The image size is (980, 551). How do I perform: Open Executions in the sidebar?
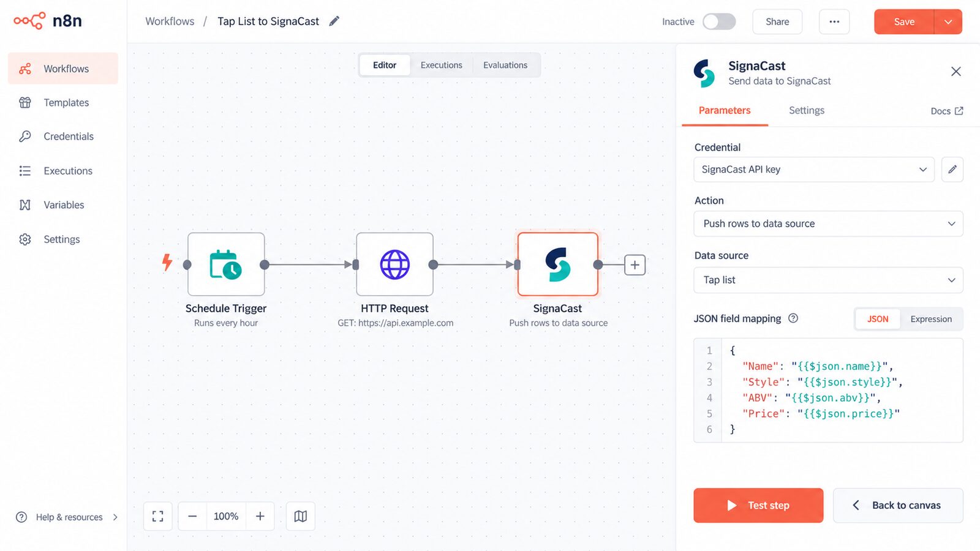tap(63, 171)
